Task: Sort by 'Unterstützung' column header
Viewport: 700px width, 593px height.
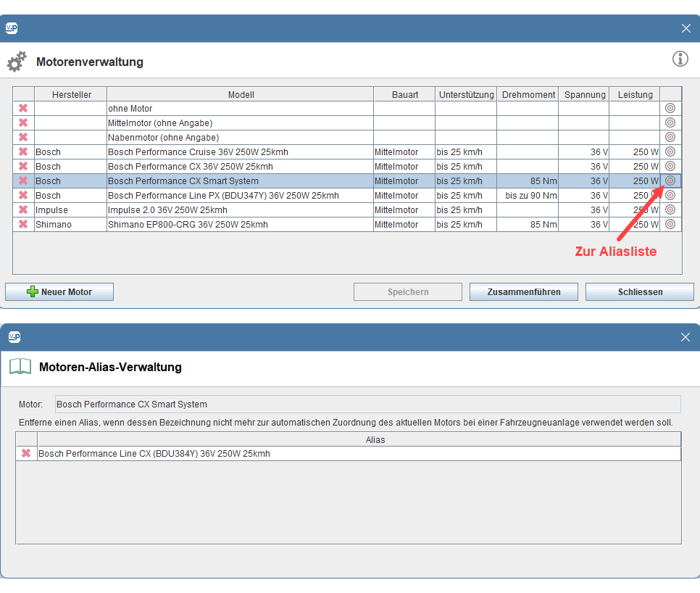Action: pyautogui.click(x=466, y=94)
